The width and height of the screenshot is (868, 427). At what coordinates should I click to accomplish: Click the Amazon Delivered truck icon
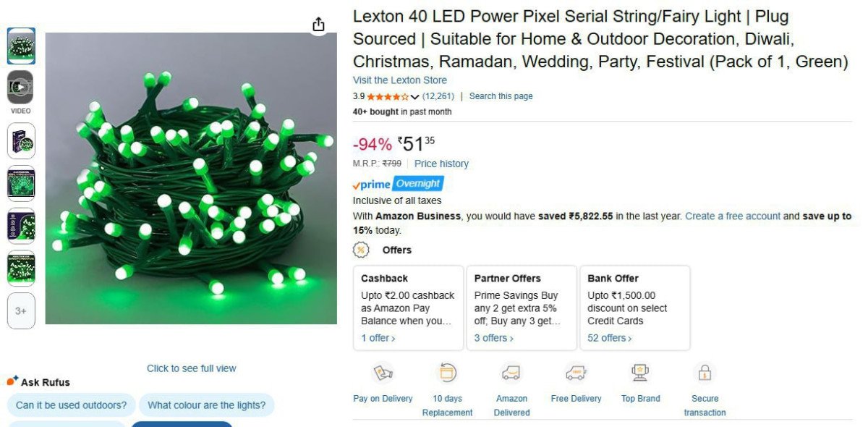[511, 373]
